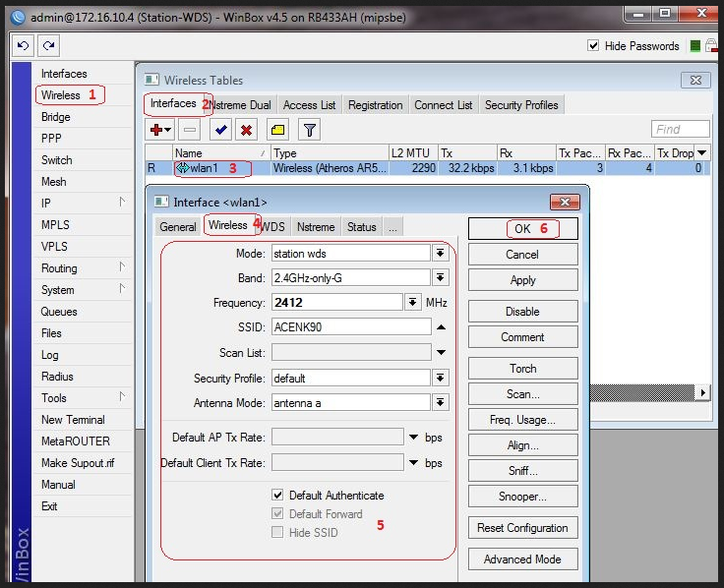
Task: Open the Security Profile dropdown
Action: click(x=441, y=378)
